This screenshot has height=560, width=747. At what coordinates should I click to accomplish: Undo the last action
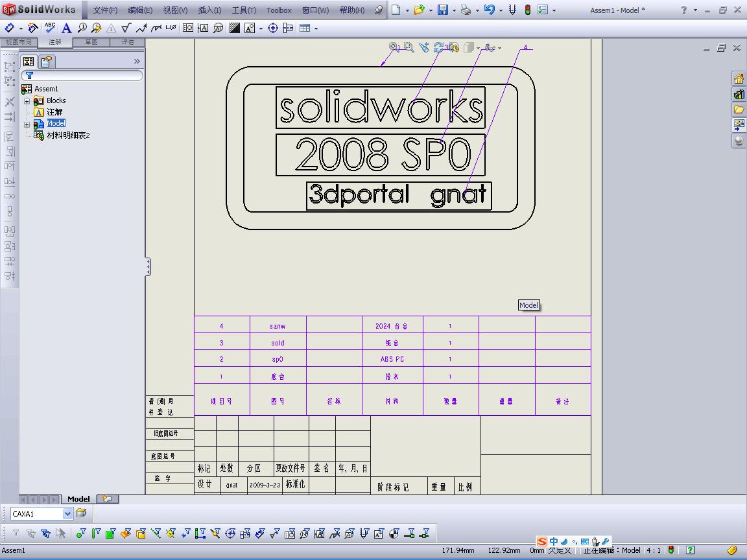coord(489,10)
